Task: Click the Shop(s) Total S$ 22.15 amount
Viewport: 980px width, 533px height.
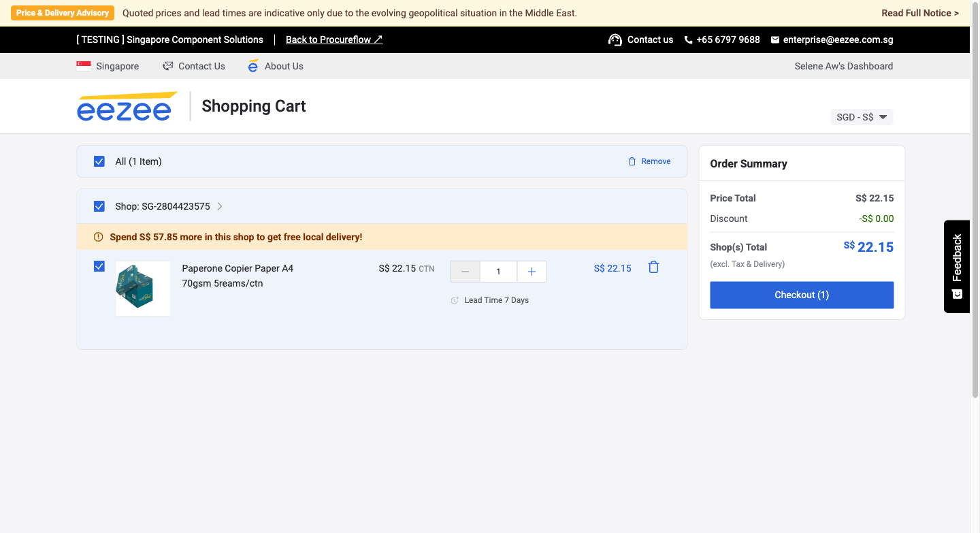Action: 869,247
